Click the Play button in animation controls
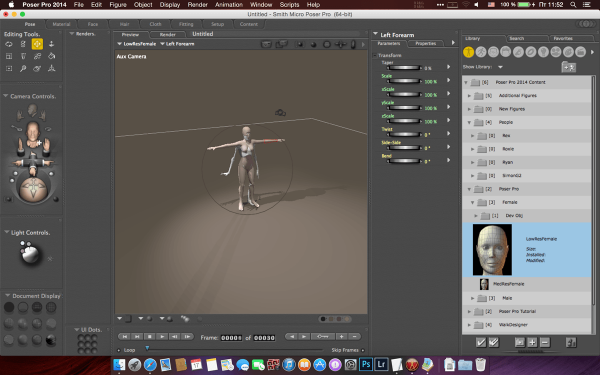The image size is (600, 375). 162,337
